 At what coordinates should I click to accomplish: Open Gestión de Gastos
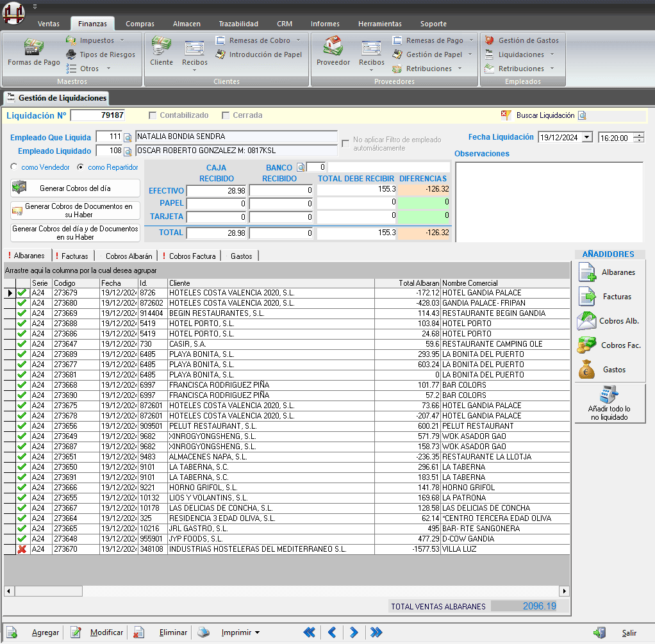(522, 40)
